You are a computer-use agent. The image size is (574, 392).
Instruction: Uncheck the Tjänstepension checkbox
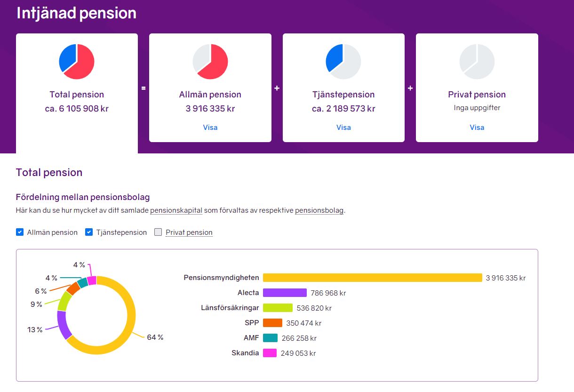point(89,232)
